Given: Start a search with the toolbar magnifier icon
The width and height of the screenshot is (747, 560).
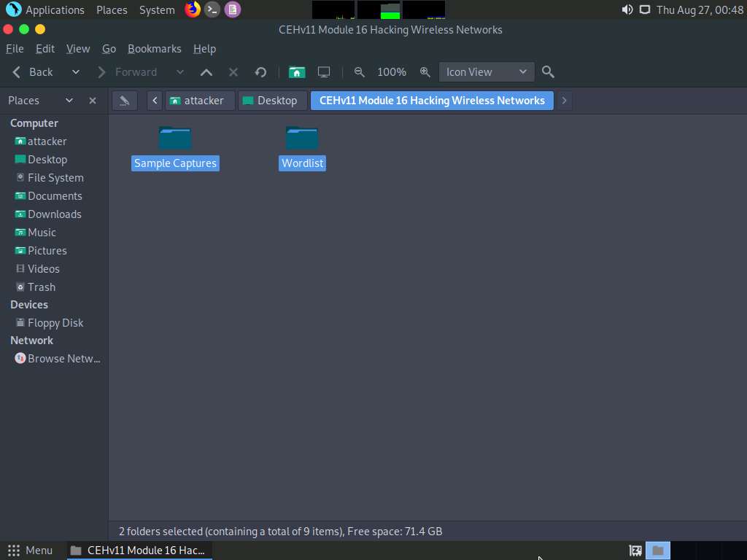Looking at the screenshot, I should coord(548,71).
